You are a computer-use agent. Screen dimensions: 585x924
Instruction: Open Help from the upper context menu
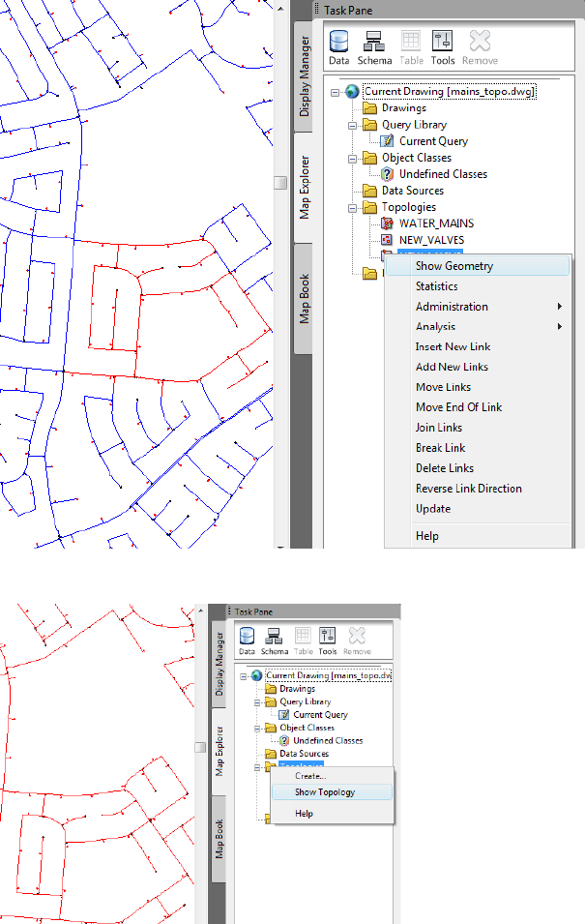(x=478, y=536)
